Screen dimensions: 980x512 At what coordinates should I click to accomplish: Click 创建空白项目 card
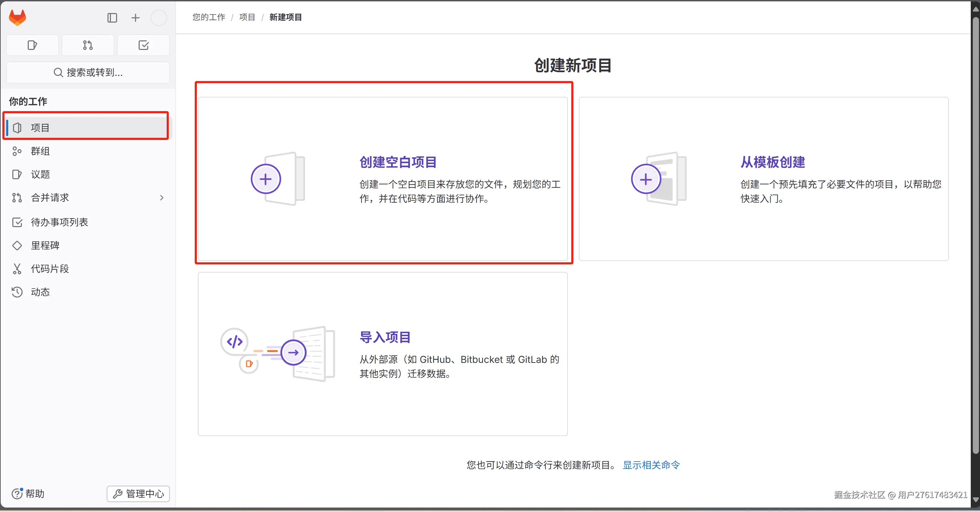tap(383, 179)
